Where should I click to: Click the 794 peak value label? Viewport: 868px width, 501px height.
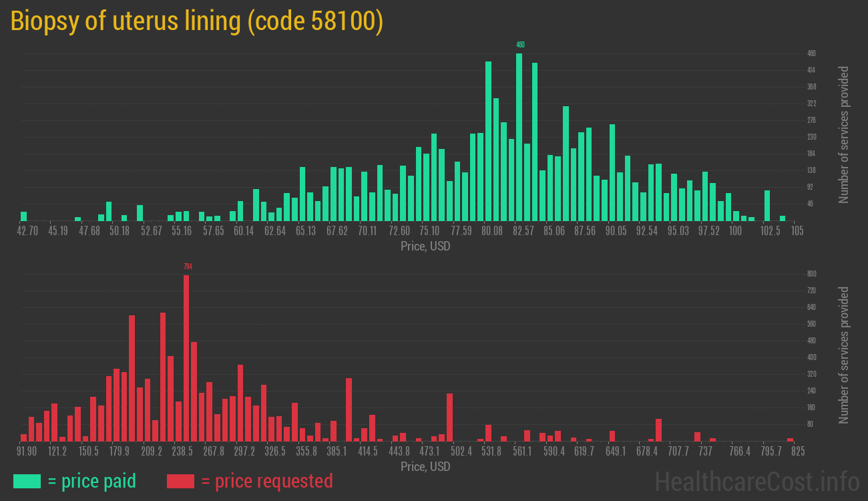point(188,267)
